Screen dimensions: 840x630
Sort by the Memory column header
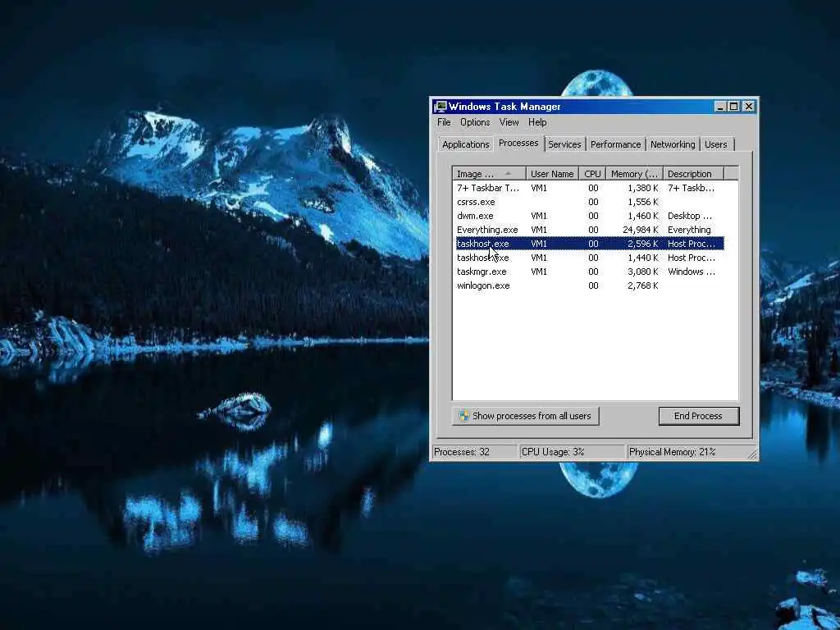coord(635,174)
